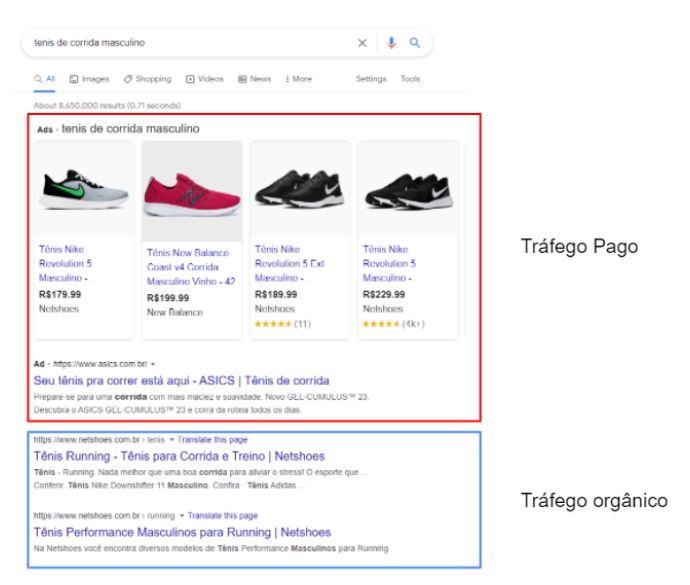The width and height of the screenshot is (690, 585).
Task: Open the Tênis Nike Revolution 5 R$179.99 link
Action: pos(65,264)
